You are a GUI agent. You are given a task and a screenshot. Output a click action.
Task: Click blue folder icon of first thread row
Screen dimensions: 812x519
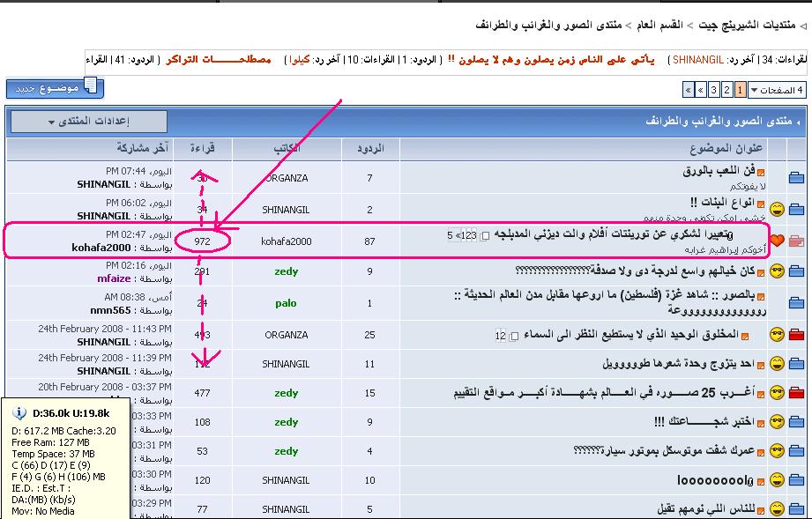click(x=796, y=178)
